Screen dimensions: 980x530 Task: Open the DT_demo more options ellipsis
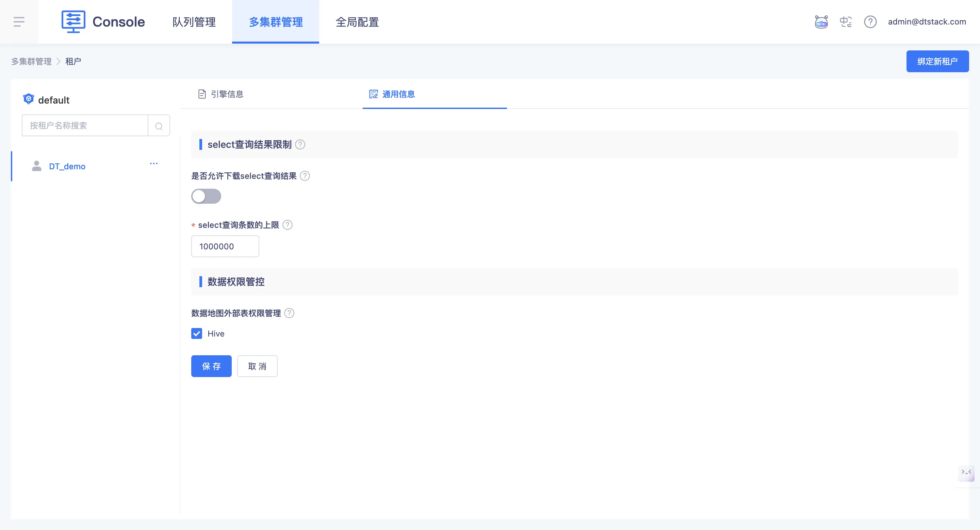point(154,164)
